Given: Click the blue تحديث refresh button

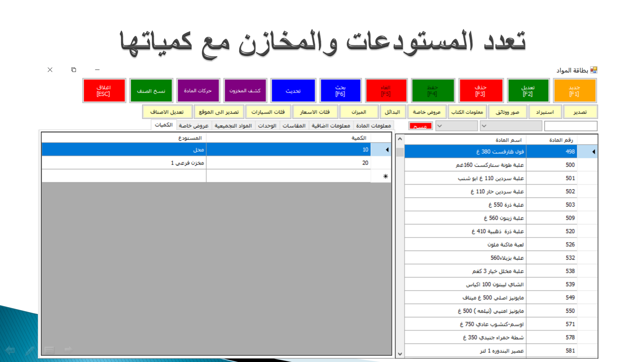Looking at the screenshot, I should [x=293, y=90].
